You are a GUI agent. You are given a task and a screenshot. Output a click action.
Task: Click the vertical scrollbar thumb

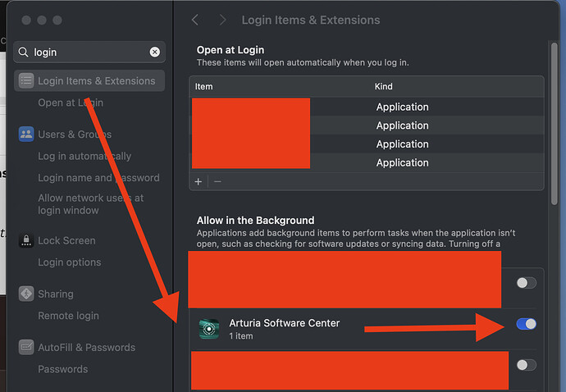pyautogui.click(x=554, y=124)
